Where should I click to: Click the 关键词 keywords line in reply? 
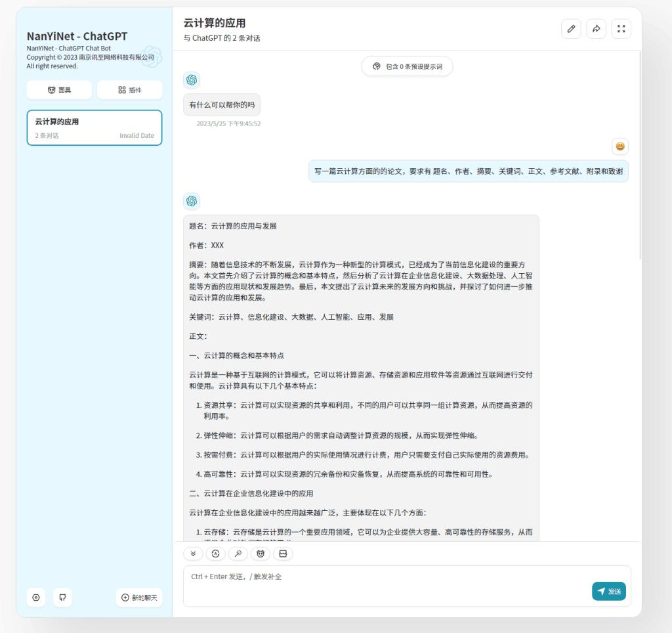(291, 317)
